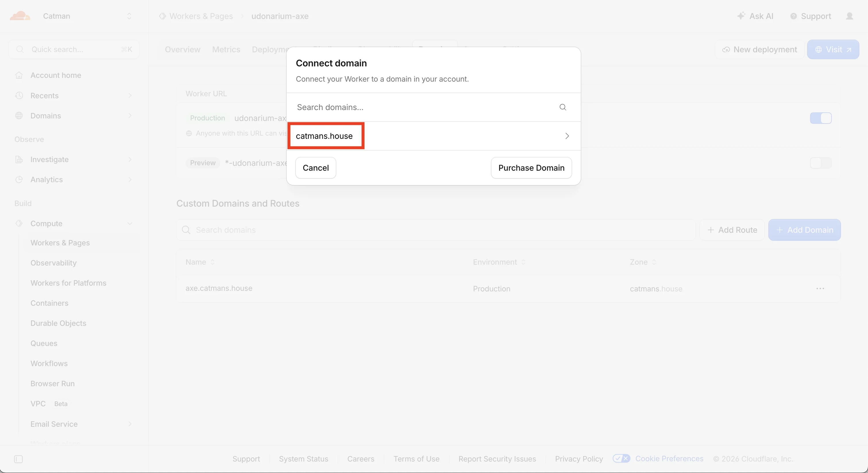Open the Report Security Issues link

[497, 459]
